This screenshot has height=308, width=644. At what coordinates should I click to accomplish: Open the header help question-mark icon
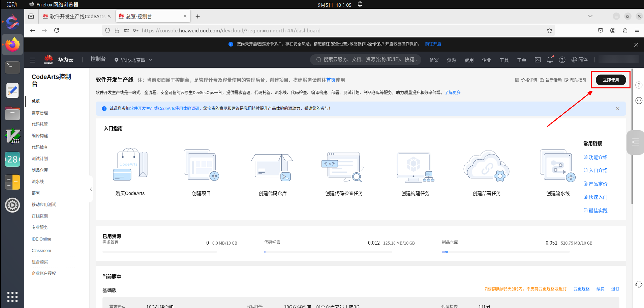pyautogui.click(x=562, y=60)
